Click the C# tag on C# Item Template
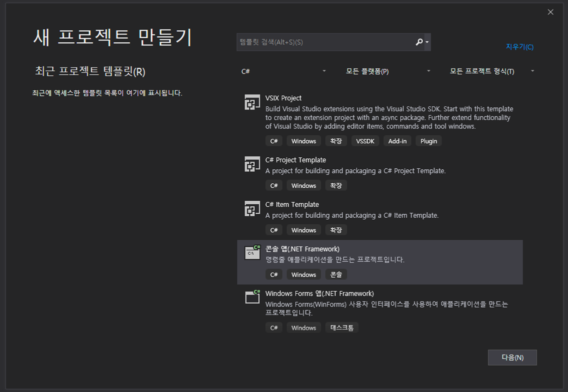Viewport: 568px width, 392px height. 274,230
